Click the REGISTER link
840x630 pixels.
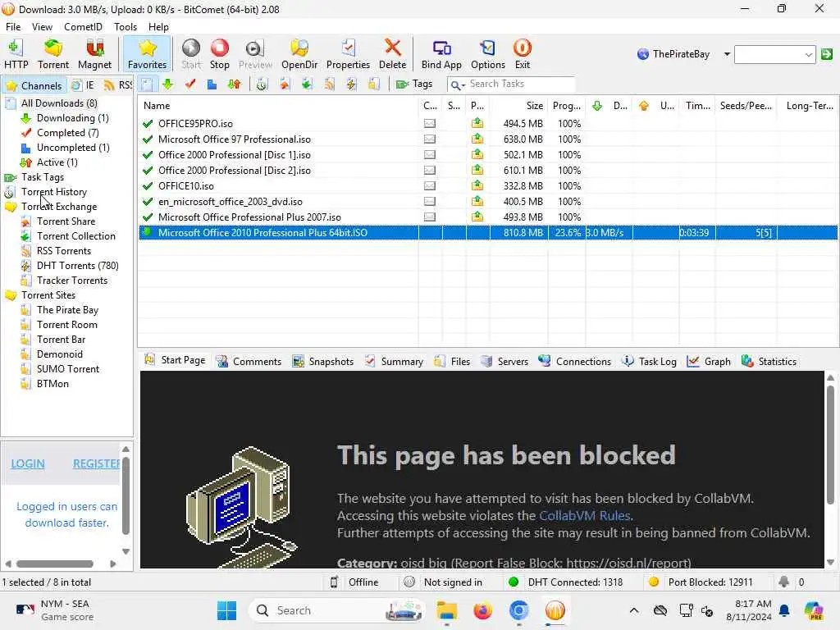tap(97, 464)
